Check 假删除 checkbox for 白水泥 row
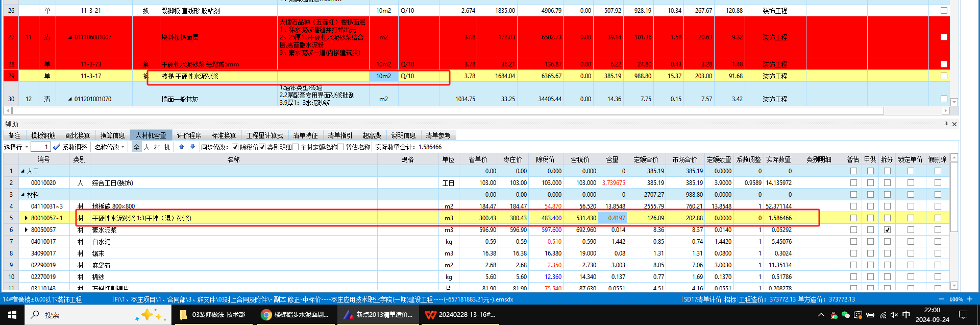 pyautogui.click(x=938, y=242)
